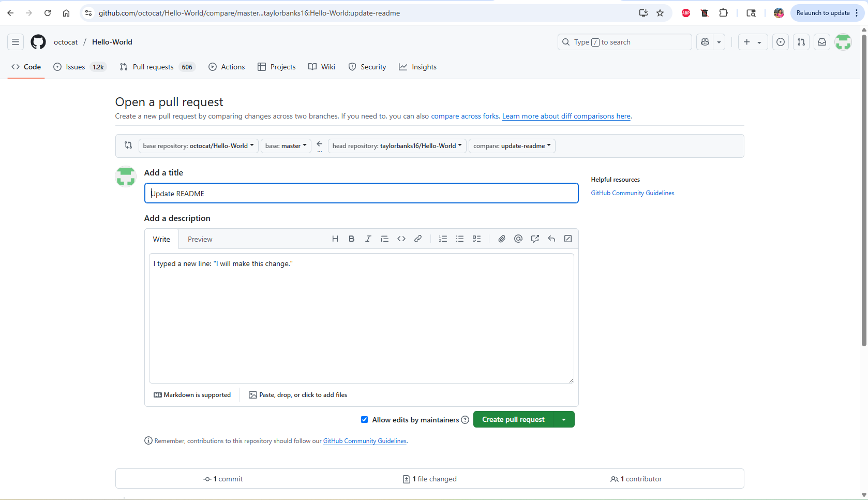Open Chrome three-dot menu
The height and width of the screenshot is (500, 868).
857,13
